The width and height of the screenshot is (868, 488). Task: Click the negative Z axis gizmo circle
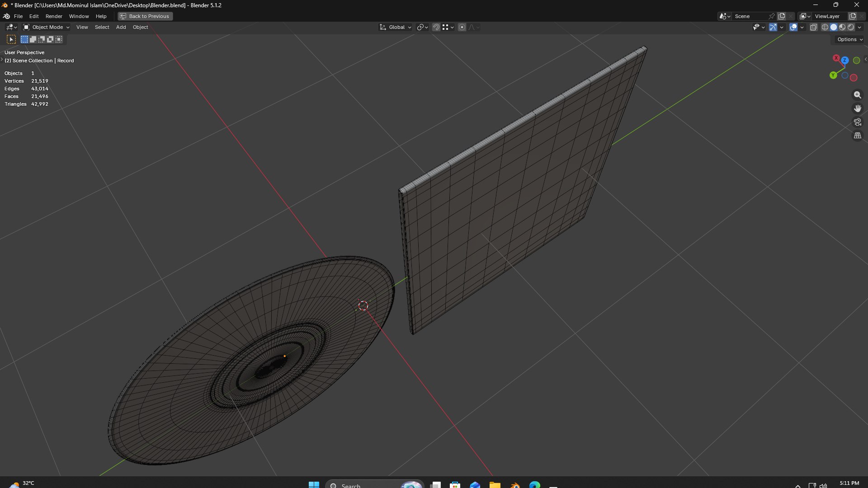pyautogui.click(x=844, y=75)
